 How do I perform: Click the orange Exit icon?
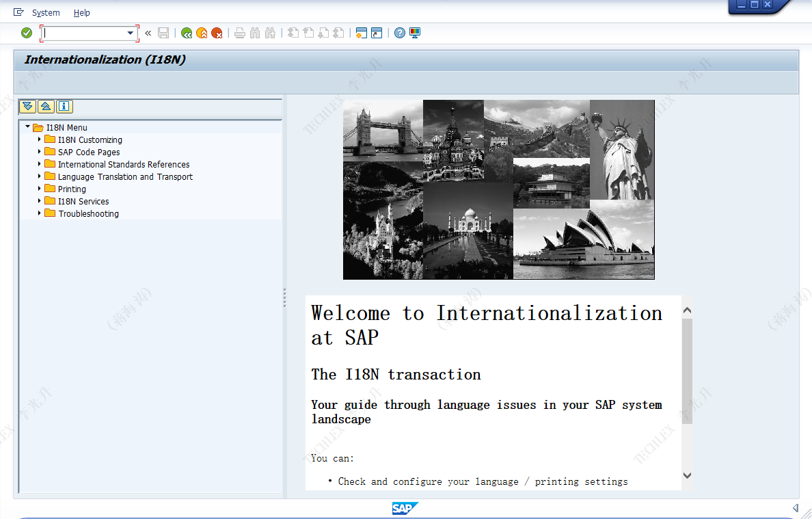tap(202, 33)
